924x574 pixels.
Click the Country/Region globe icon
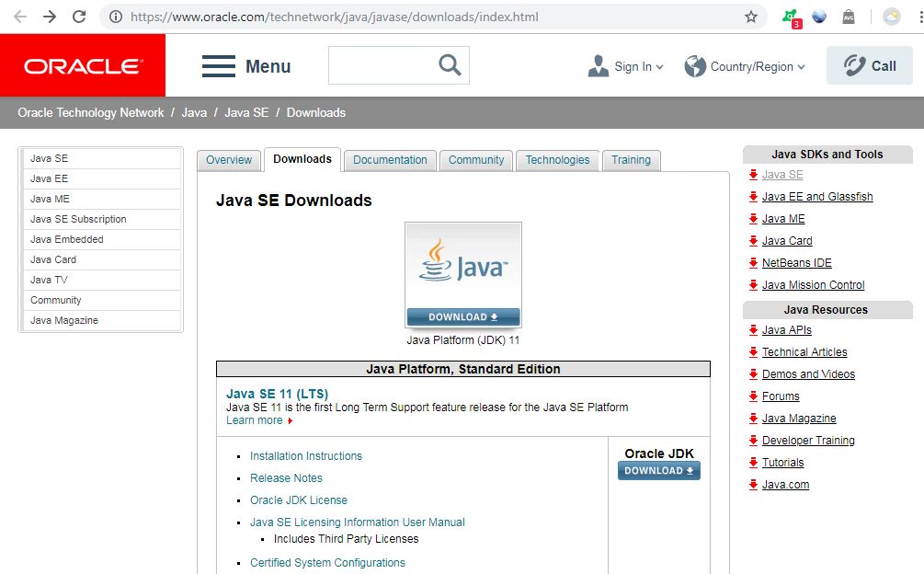695,66
